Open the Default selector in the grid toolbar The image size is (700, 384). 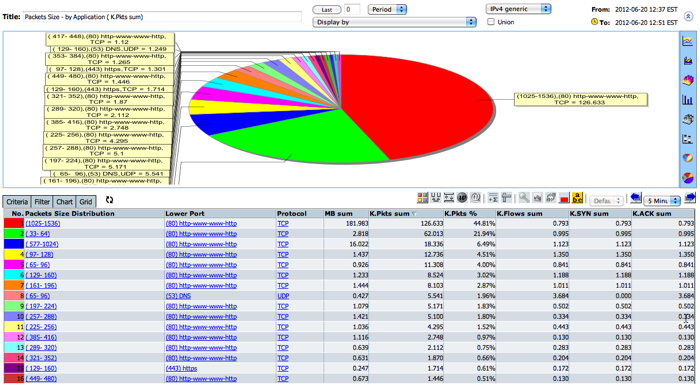[x=606, y=201]
